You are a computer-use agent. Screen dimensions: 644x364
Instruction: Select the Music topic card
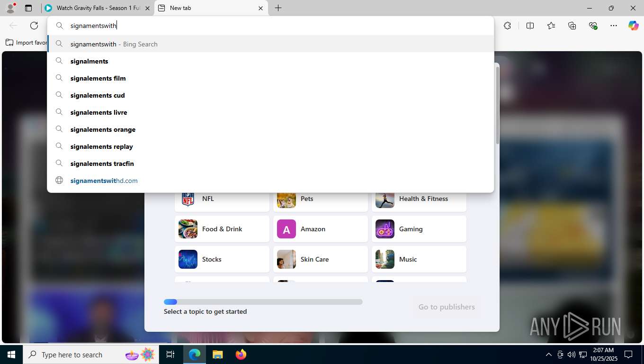(419, 259)
